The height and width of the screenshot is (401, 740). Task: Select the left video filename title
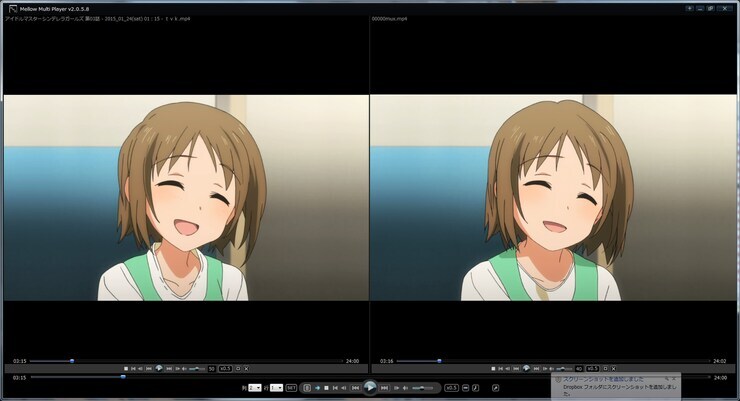tap(98, 19)
